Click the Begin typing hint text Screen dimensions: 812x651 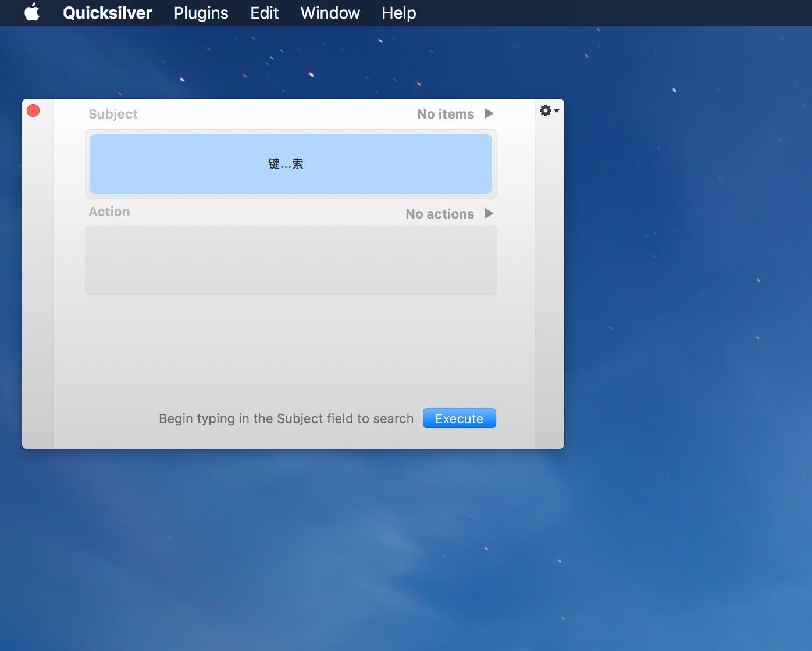286,419
